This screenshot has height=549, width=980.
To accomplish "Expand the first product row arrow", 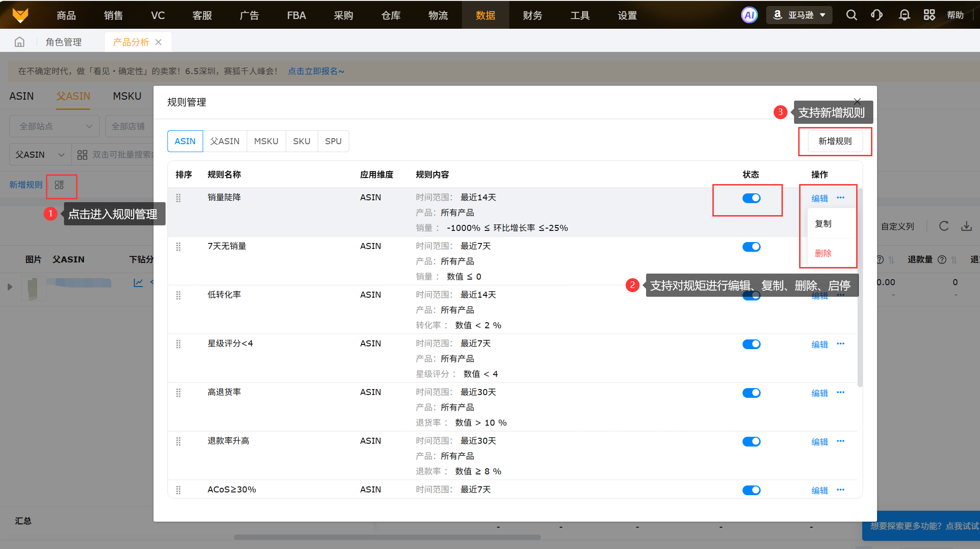I will [x=10, y=287].
